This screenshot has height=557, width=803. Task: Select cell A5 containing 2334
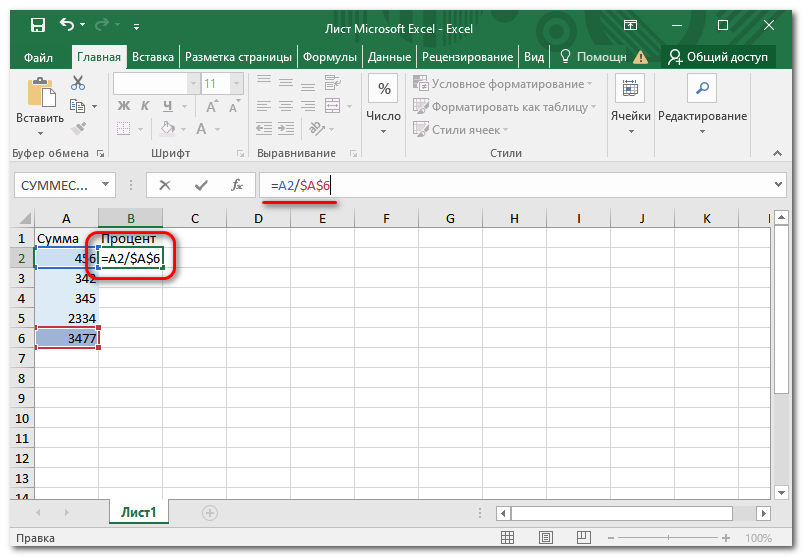point(66,317)
